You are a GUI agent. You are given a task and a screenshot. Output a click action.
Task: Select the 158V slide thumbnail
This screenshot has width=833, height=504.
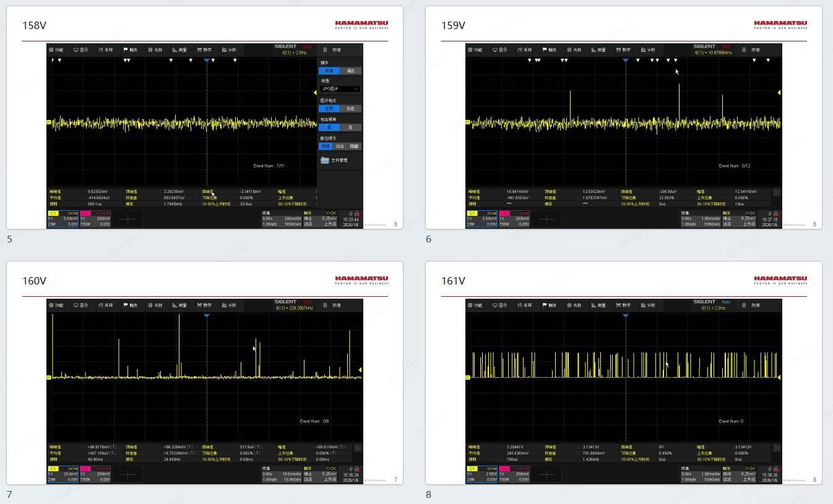pyautogui.click(x=204, y=117)
